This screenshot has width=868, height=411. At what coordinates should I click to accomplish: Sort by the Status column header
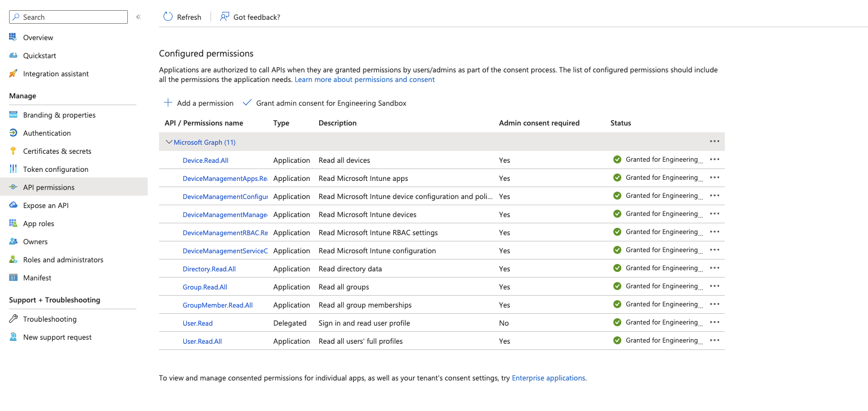point(621,123)
